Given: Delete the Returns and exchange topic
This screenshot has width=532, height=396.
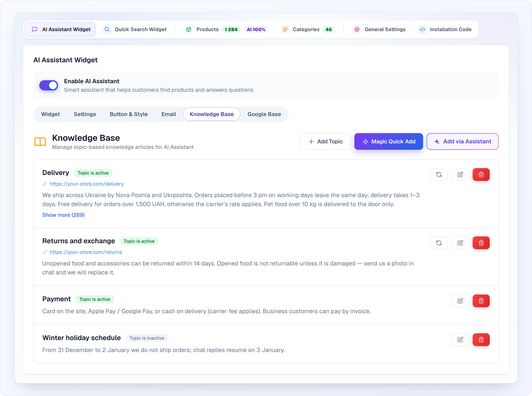Looking at the screenshot, I should [x=481, y=243].
